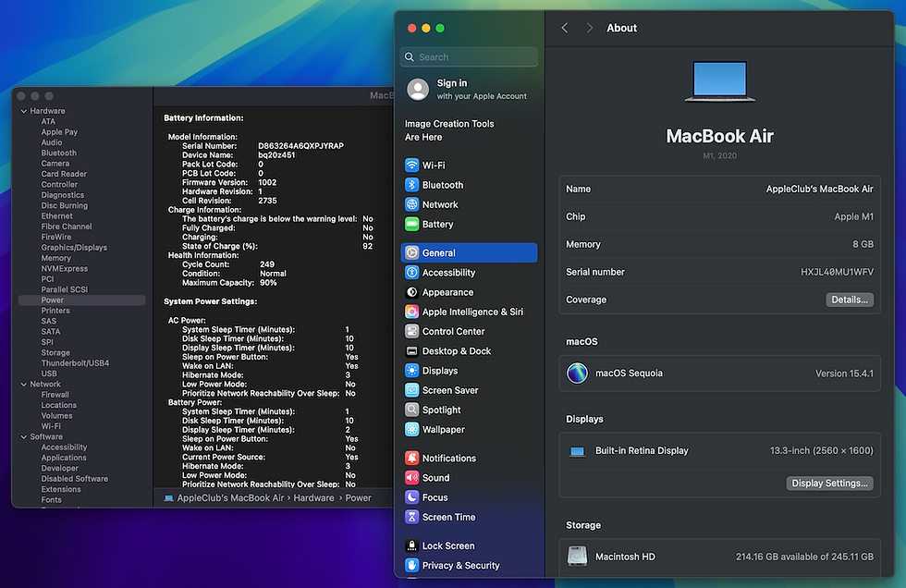Screen dimensions: 906x588
Task: Select Storage in System Information sidebar
Action: click(x=55, y=353)
